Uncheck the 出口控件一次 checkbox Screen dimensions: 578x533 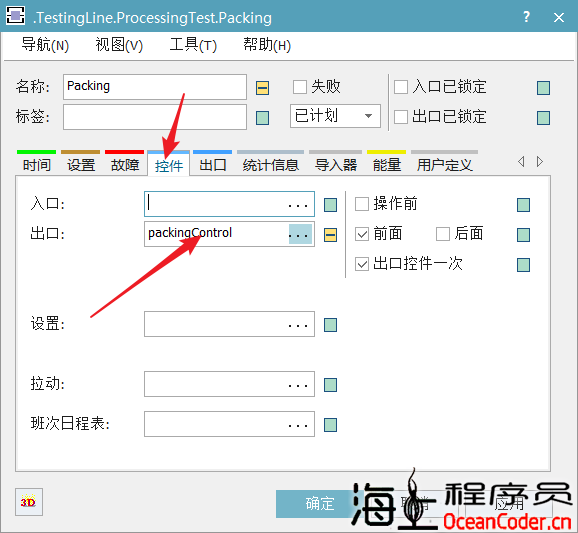(362, 264)
